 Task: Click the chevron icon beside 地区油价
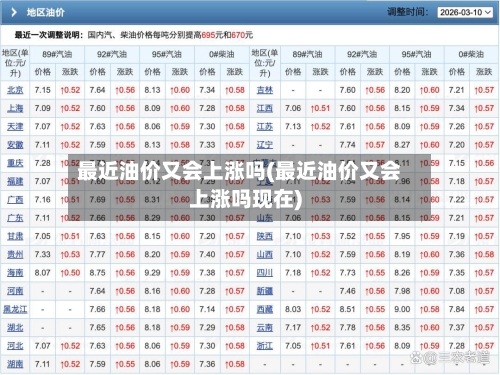[x=14, y=12]
